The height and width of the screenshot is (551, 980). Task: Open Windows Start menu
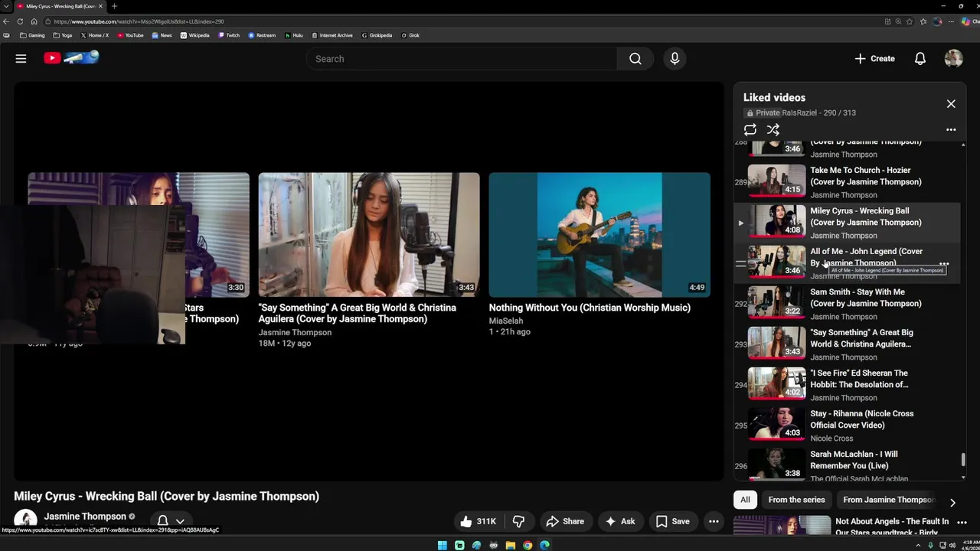click(x=443, y=545)
